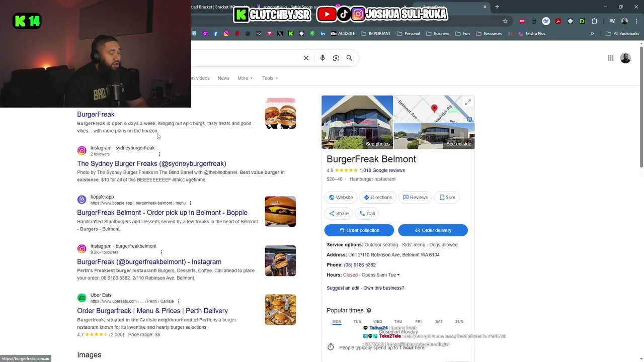Open the media controls toolbar icon
Screen dimensions: 644x362
[x=612, y=21]
